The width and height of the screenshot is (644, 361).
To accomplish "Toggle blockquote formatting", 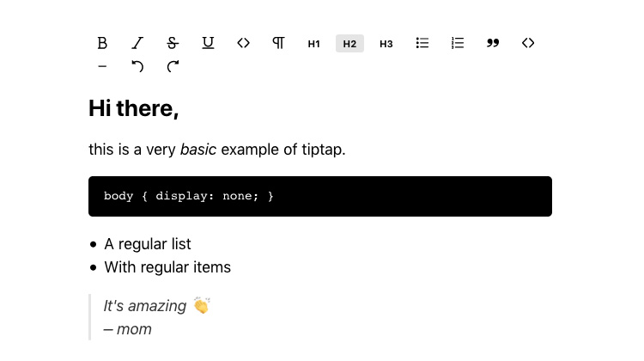I will coord(493,43).
